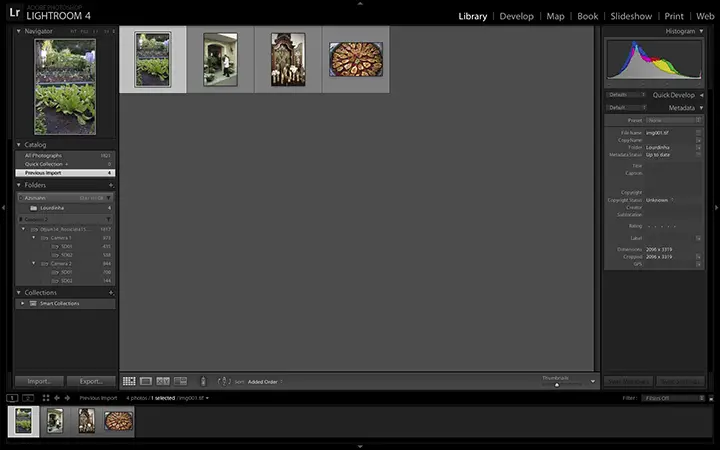The width and height of the screenshot is (720, 450).
Task: Collapse the Camera 1 folder
Action: click(34, 238)
